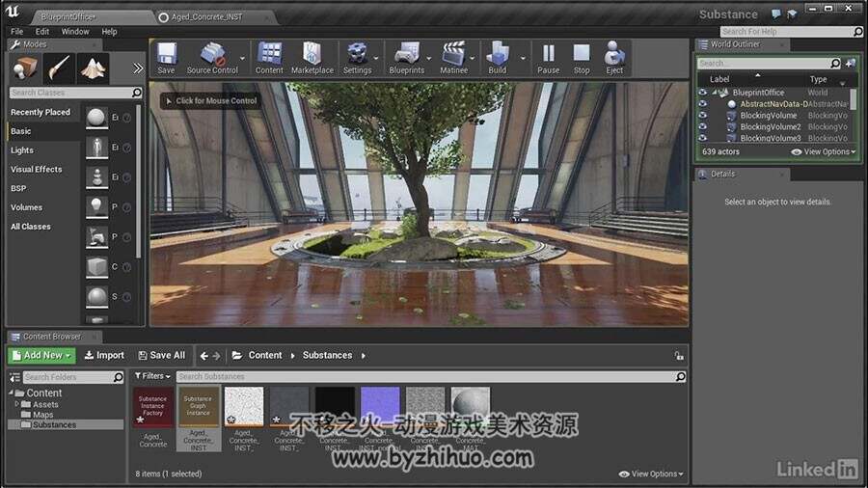Toggle visibility of BlockingVolume3 actor
Screen dimensions: 868x488
[702, 137]
